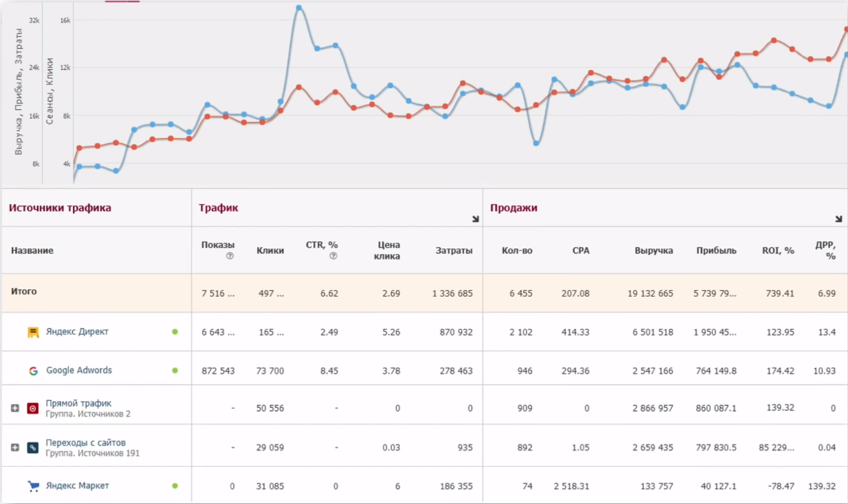
Task: Click the first red data point on chart
Action: (x=79, y=148)
